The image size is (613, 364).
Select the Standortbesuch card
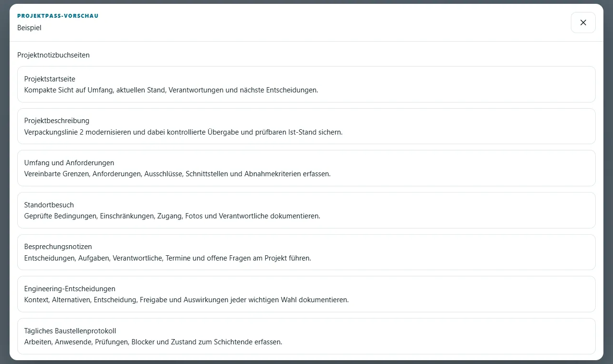tap(306, 210)
